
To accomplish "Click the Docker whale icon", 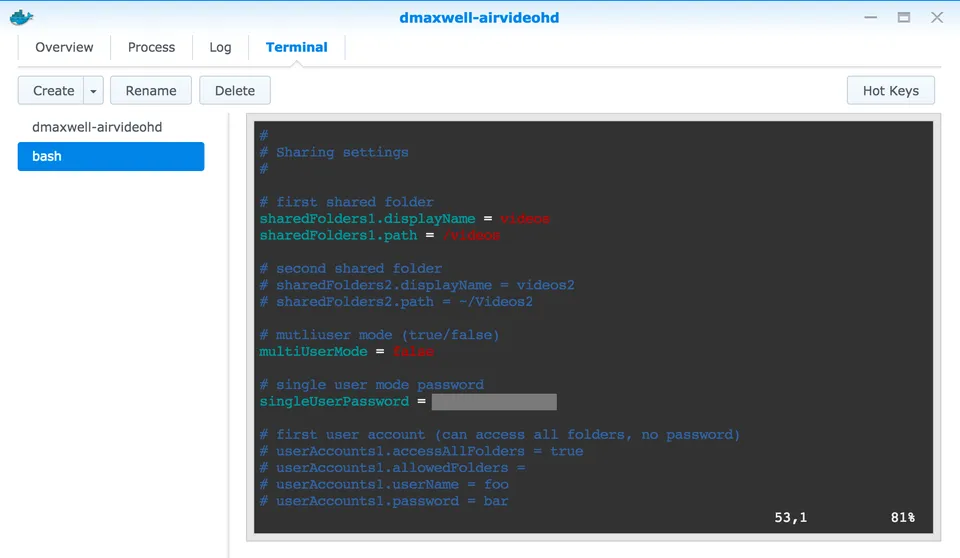I will point(21,17).
